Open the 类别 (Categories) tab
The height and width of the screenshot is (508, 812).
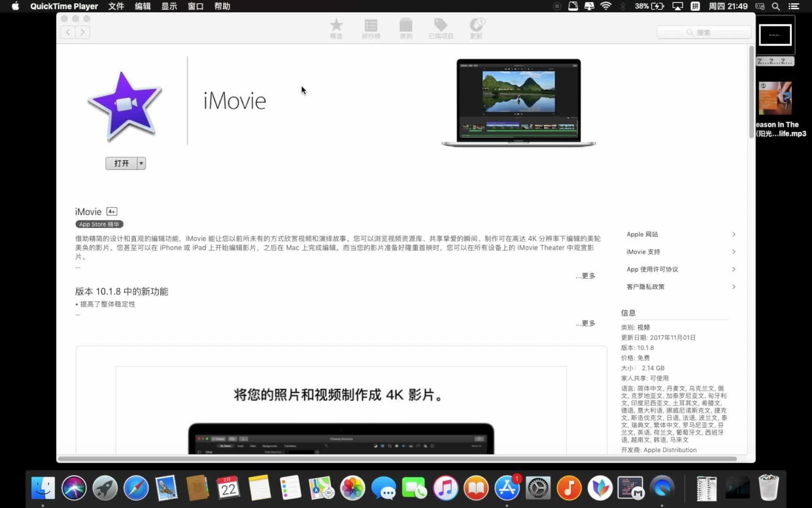pyautogui.click(x=406, y=28)
